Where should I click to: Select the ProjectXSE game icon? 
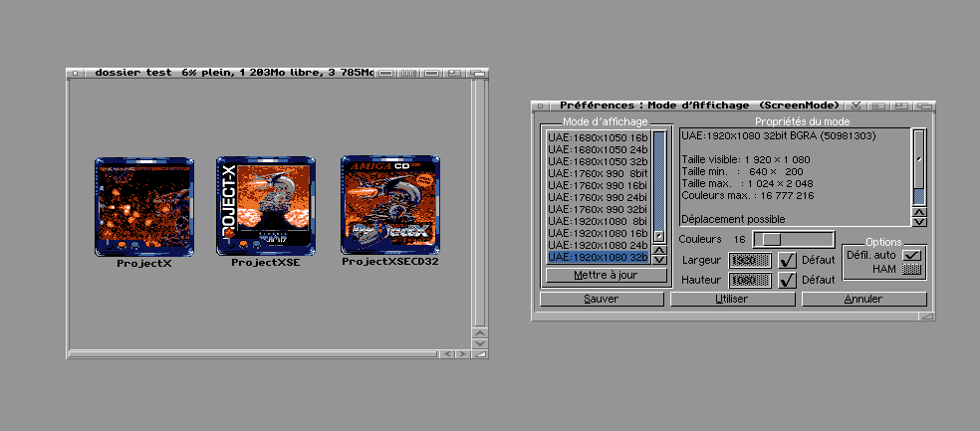[x=266, y=206]
